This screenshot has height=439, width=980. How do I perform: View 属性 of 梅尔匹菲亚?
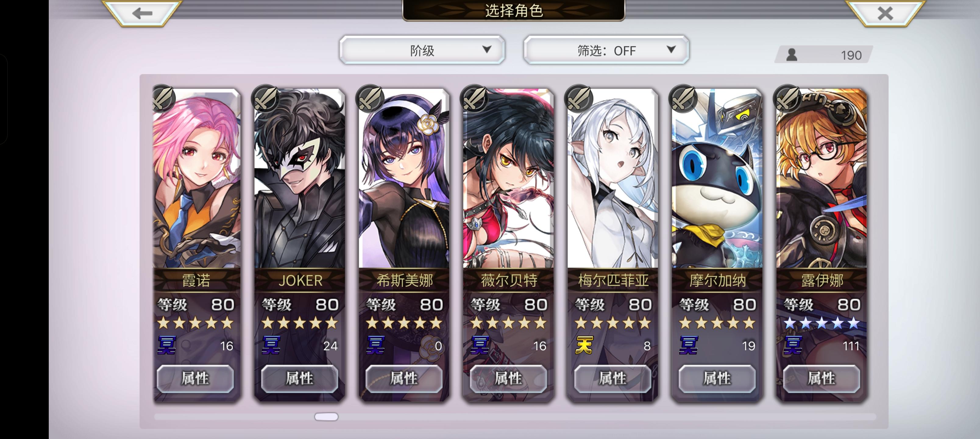click(x=612, y=378)
